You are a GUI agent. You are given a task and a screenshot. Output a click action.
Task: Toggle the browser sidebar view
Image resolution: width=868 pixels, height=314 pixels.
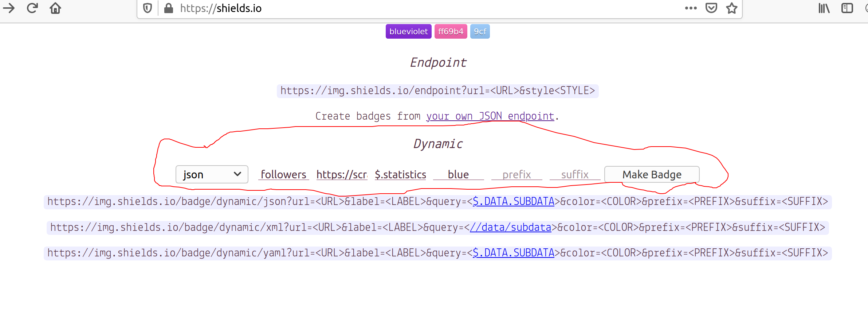click(x=847, y=8)
